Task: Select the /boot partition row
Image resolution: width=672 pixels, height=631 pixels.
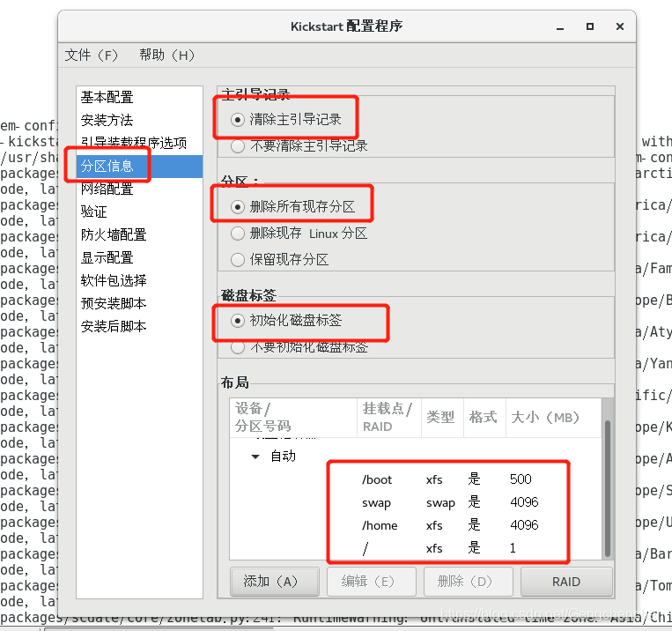Action: coord(416,479)
